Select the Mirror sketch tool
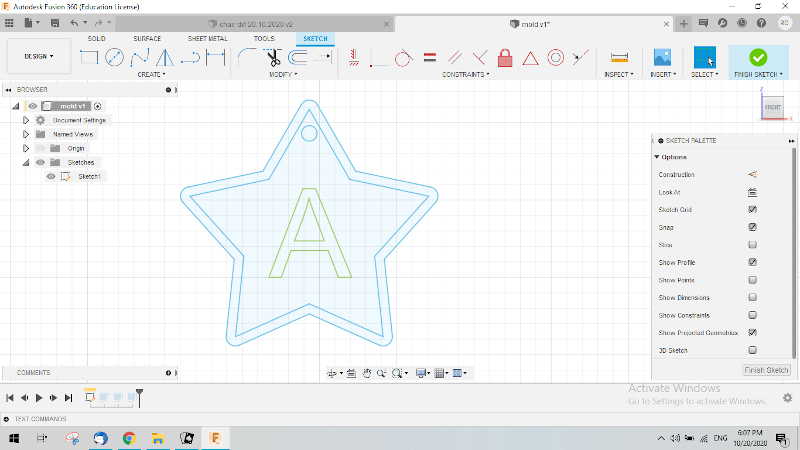800x450 pixels. pyautogui.click(x=164, y=58)
